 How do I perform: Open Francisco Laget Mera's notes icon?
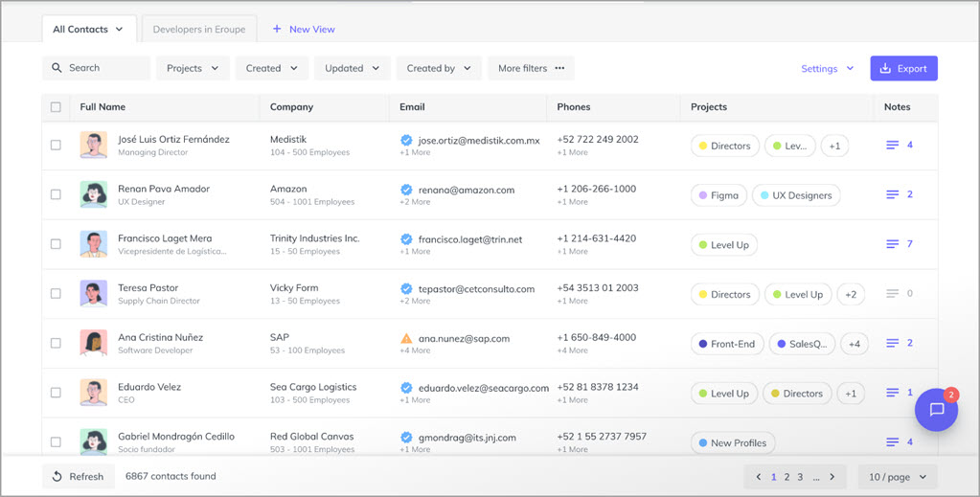click(892, 244)
